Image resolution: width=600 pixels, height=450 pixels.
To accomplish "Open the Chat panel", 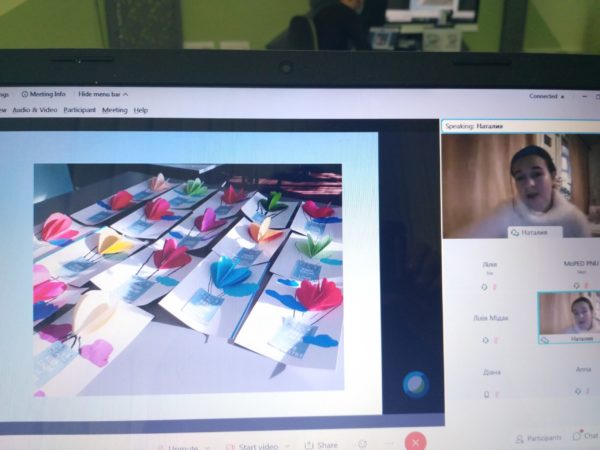I will coord(586,436).
